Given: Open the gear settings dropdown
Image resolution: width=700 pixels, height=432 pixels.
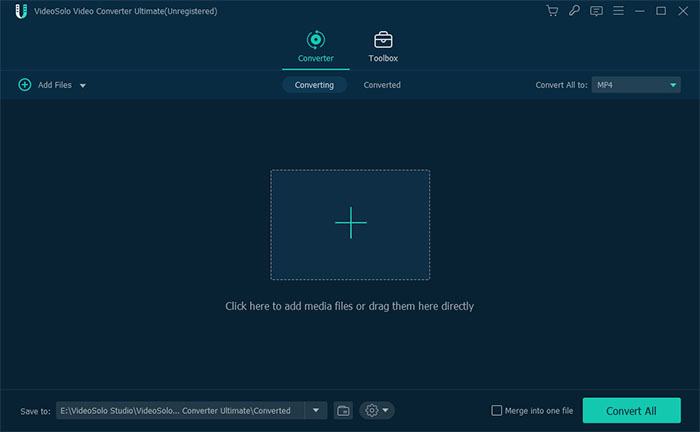Looking at the screenshot, I should tap(377, 410).
